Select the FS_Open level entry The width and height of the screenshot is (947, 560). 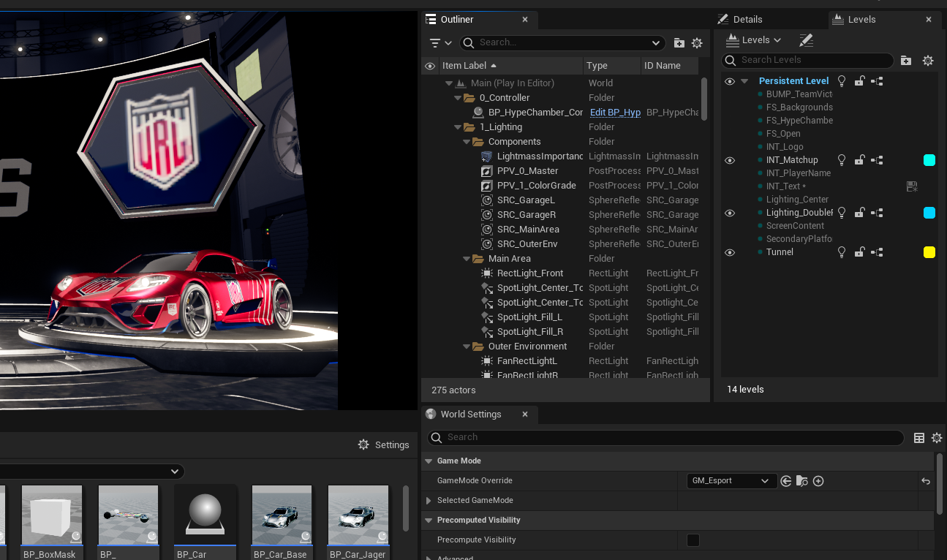[783, 134]
